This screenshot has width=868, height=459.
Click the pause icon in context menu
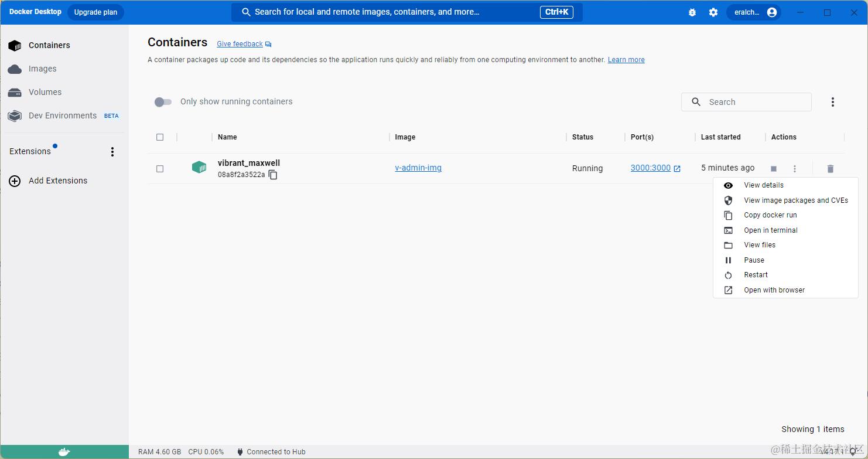pyautogui.click(x=728, y=260)
